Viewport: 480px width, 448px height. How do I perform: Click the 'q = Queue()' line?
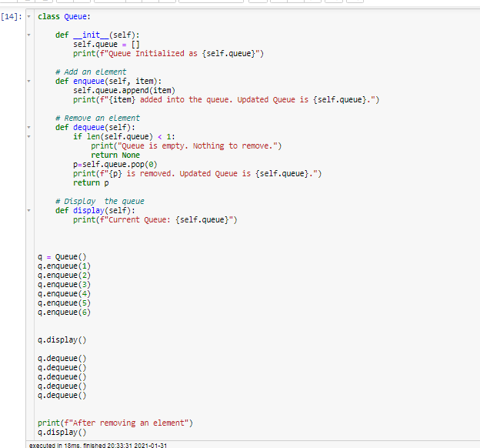(62, 257)
